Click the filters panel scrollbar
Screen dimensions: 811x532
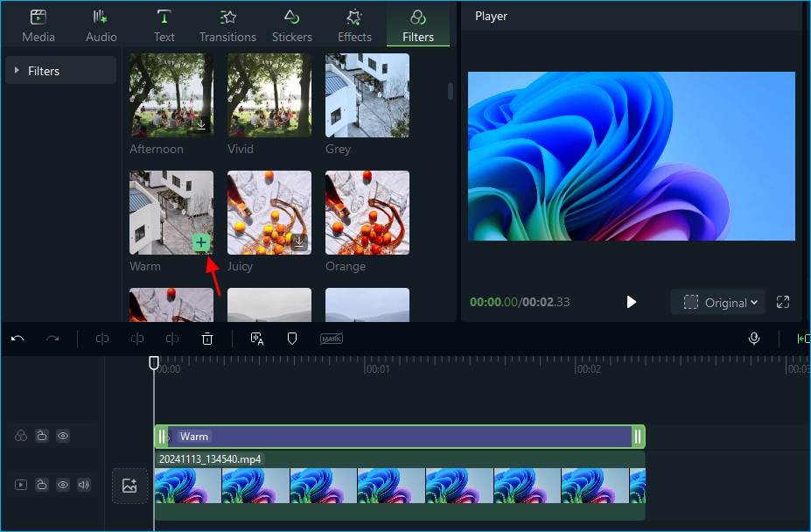click(x=451, y=92)
